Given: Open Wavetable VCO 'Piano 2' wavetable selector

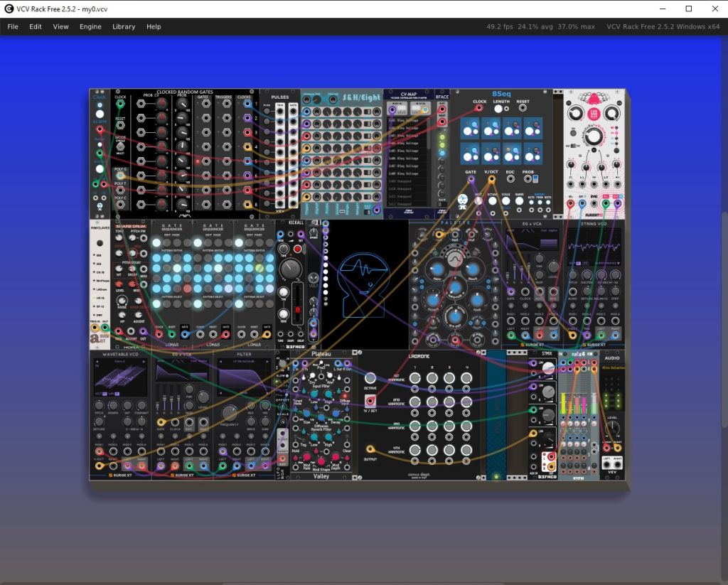Looking at the screenshot, I should click(120, 362).
